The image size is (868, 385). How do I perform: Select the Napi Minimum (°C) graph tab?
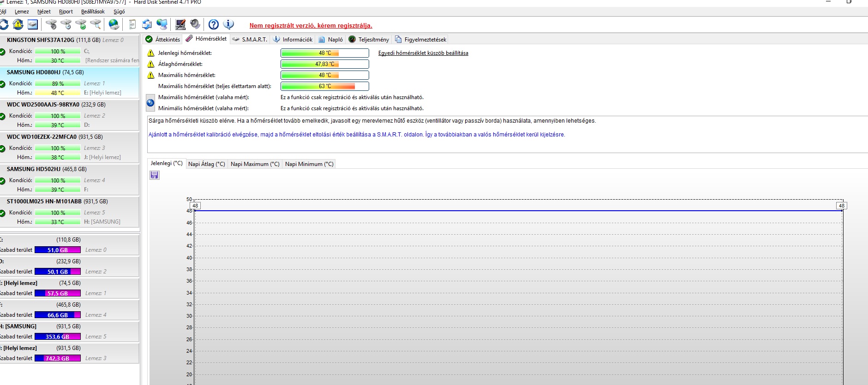[309, 164]
